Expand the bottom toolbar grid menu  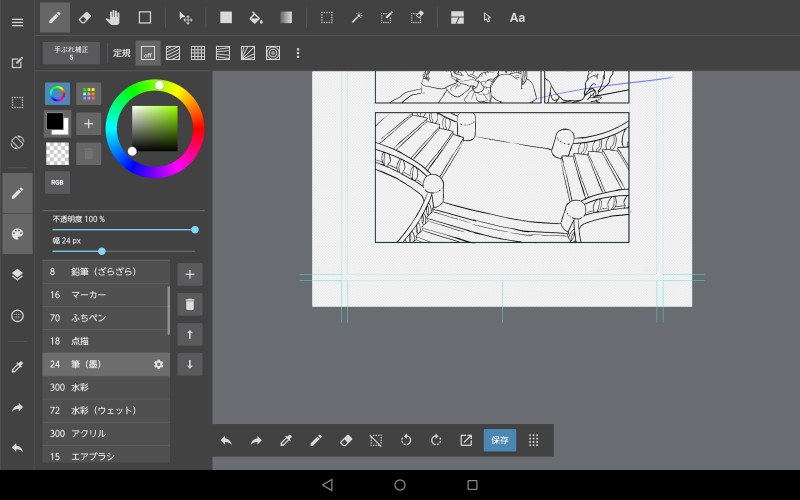coord(533,440)
